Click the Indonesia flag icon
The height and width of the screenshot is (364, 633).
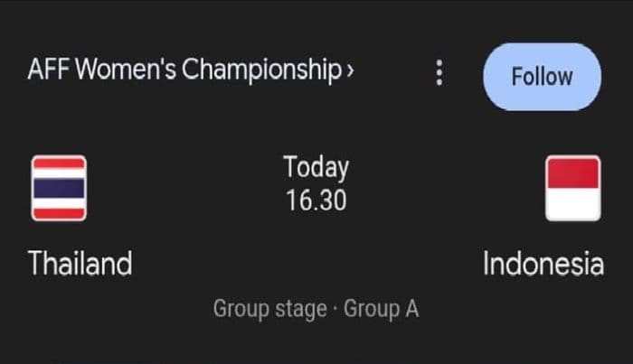tap(572, 188)
